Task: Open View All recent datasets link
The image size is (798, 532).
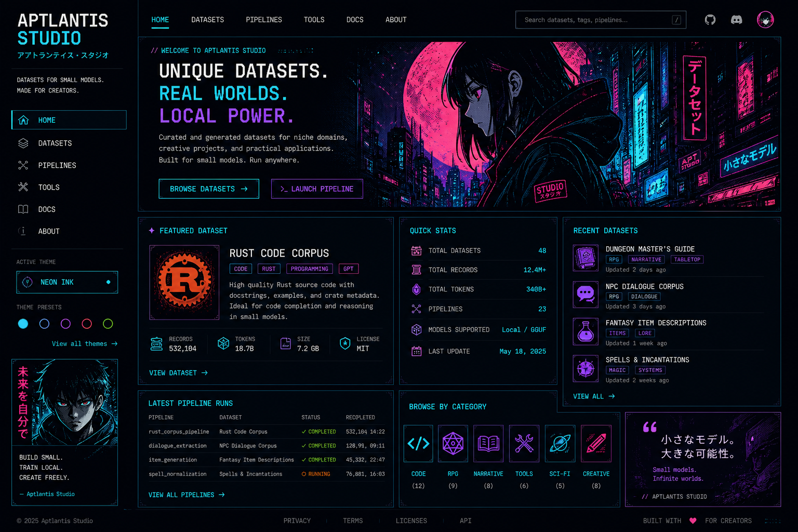Action: (594, 396)
